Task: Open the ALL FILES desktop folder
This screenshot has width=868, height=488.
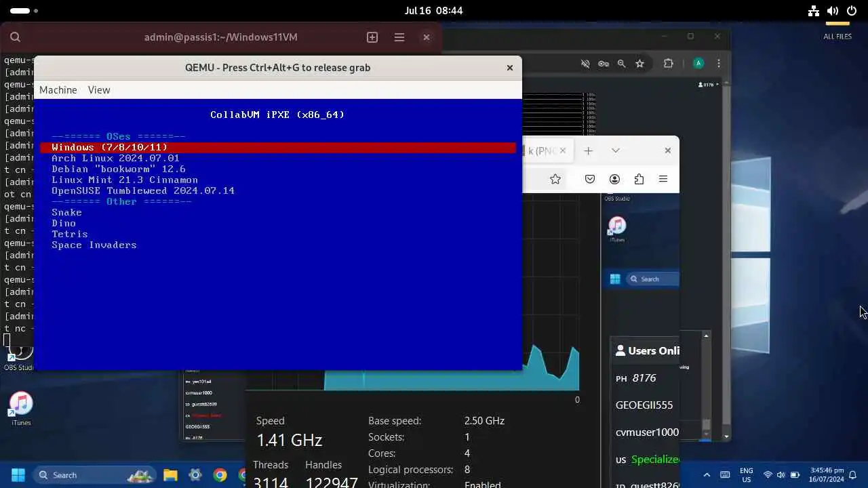Action: click(x=837, y=31)
